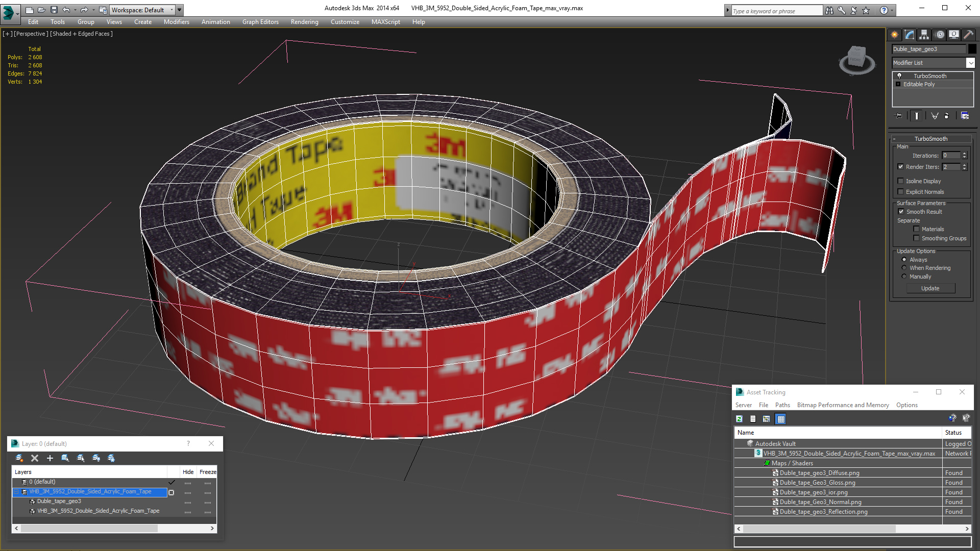The height and width of the screenshot is (551, 980).
Task: Open the Modifier List dropdown
Action: point(970,63)
